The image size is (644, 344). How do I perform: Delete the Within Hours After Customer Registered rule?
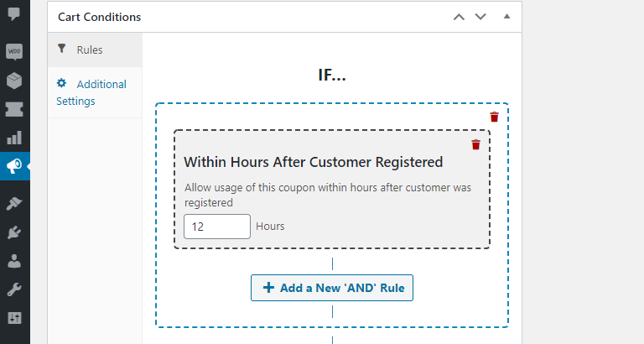(x=475, y=144)
